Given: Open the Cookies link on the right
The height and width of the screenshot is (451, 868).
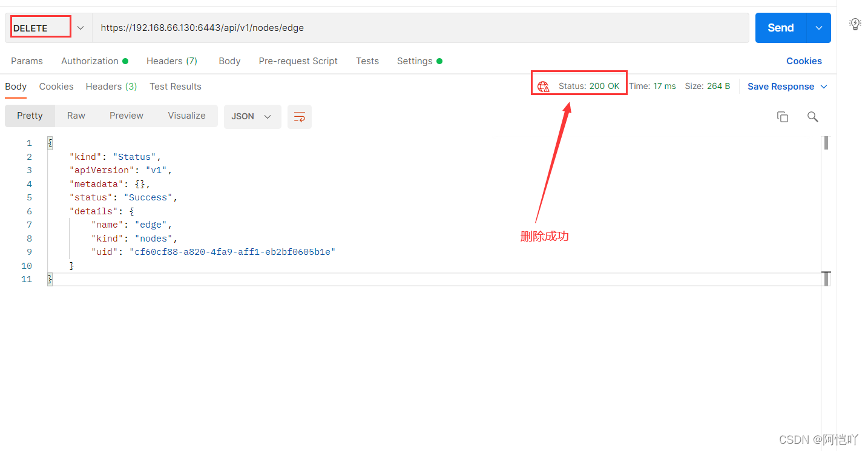Looking at the screenshot, I should (x=804, y=61).
